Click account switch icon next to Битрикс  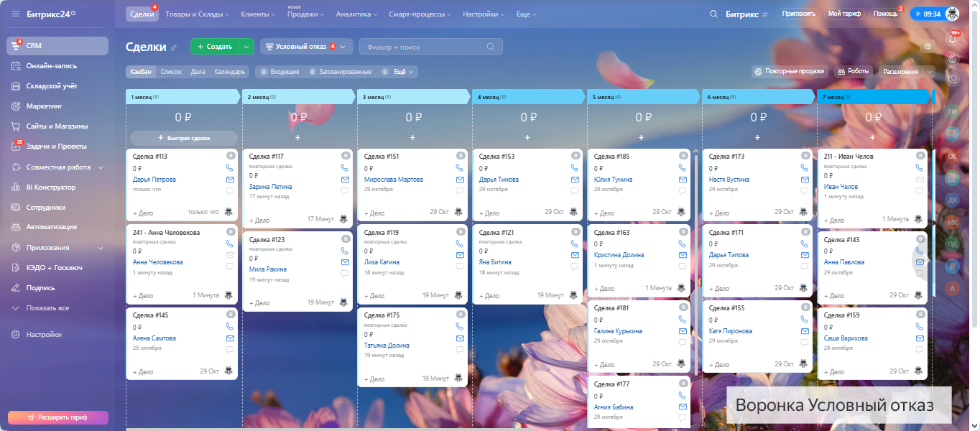tap(765, 14)
